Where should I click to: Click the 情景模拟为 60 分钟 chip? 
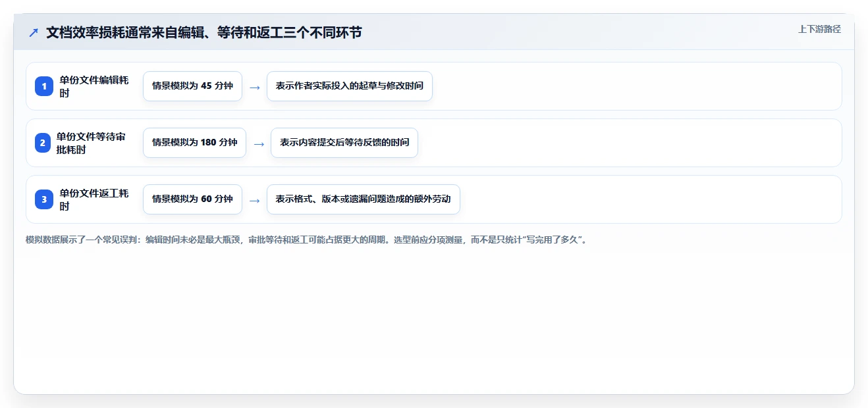192,199
